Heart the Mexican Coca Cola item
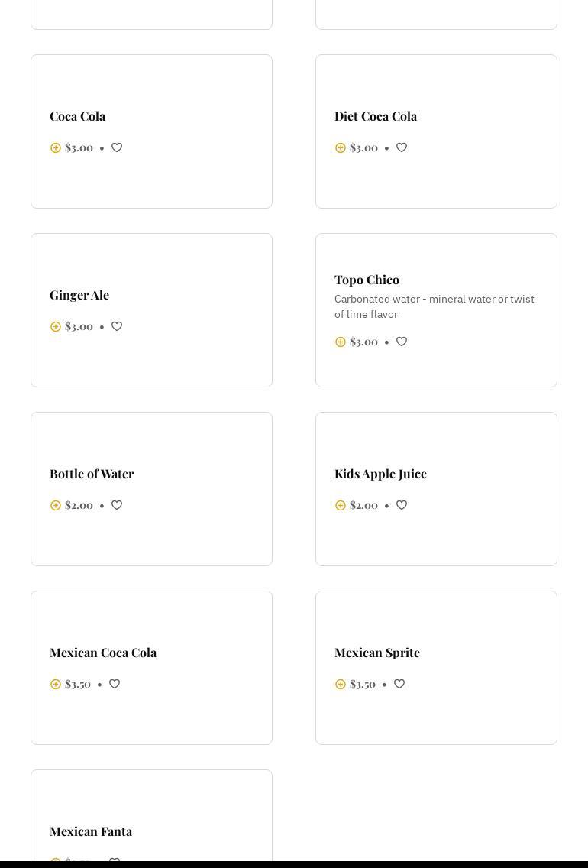 [115, 684]
